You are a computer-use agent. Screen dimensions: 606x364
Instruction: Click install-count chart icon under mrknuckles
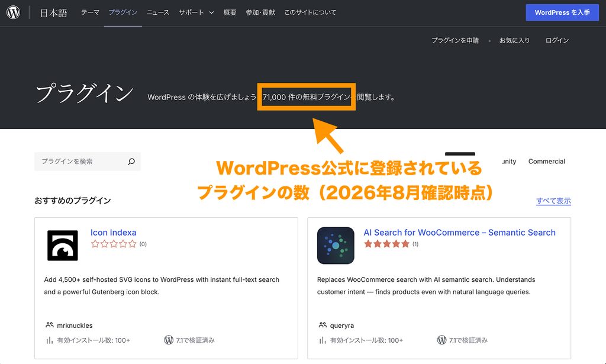click(50, 340)
